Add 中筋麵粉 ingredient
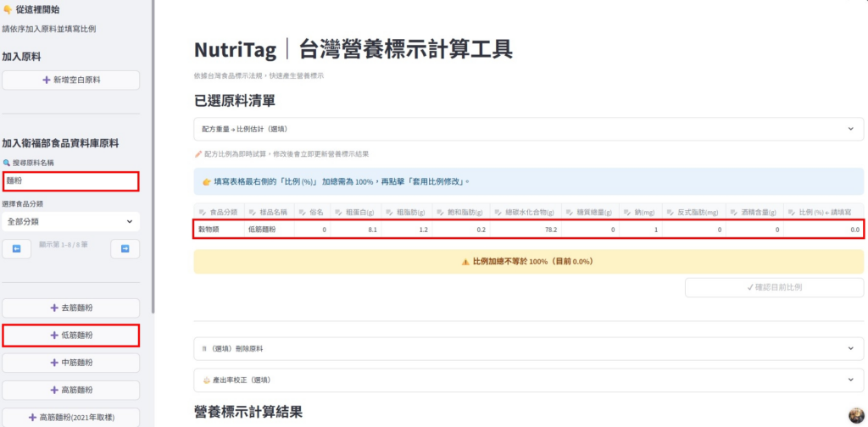868x427 pixels. pyautogui.click(x=71, y=363)
